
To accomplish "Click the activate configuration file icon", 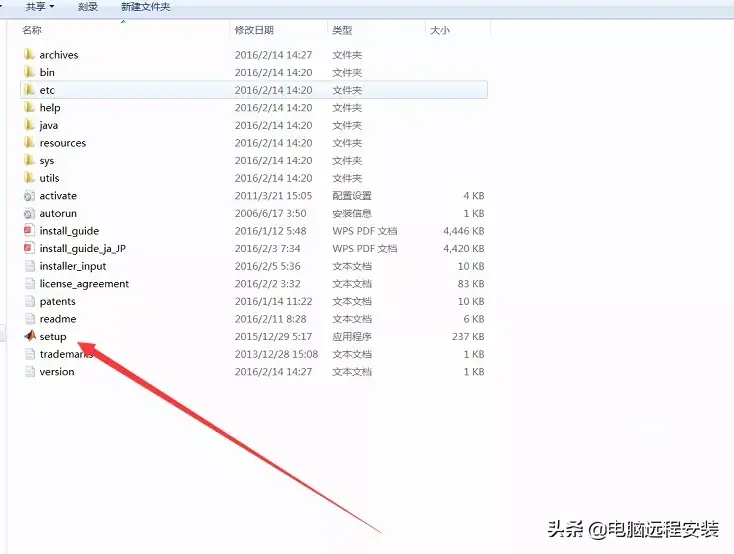I will 29,196.
